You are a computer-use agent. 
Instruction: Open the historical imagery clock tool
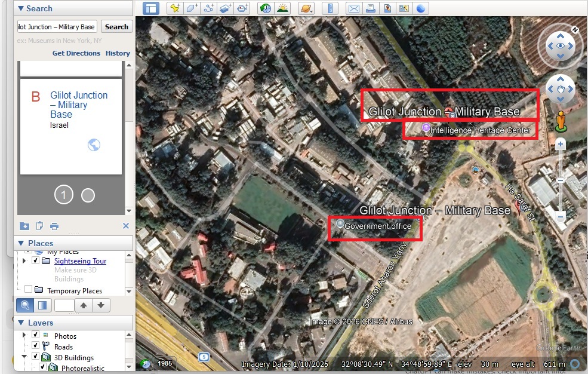[265, 8]
